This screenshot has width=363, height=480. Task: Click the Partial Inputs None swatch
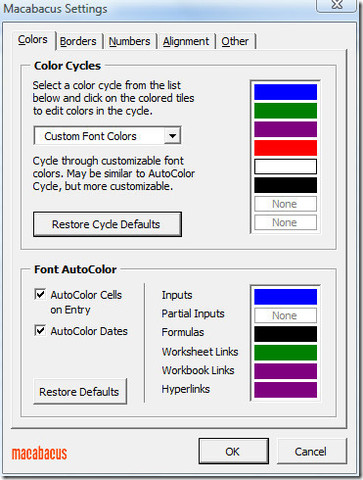click(x=285, y=315)
